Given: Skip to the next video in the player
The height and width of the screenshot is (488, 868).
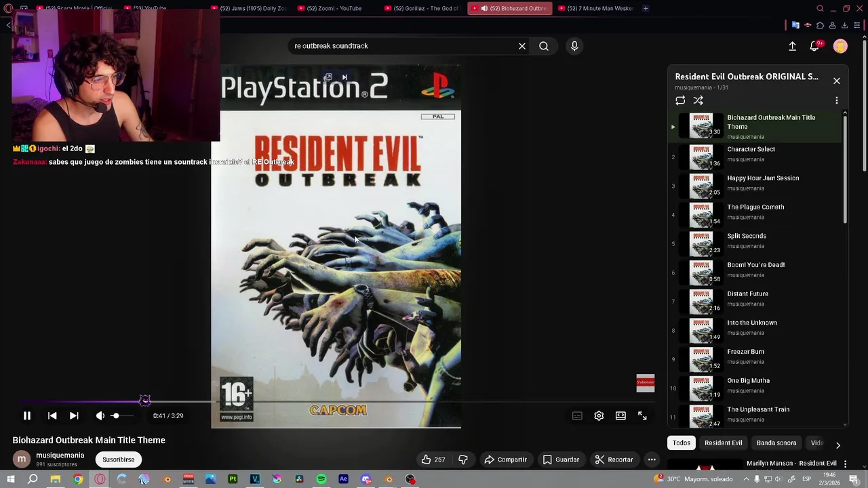Looking at the screenshot, I should 74,415.
